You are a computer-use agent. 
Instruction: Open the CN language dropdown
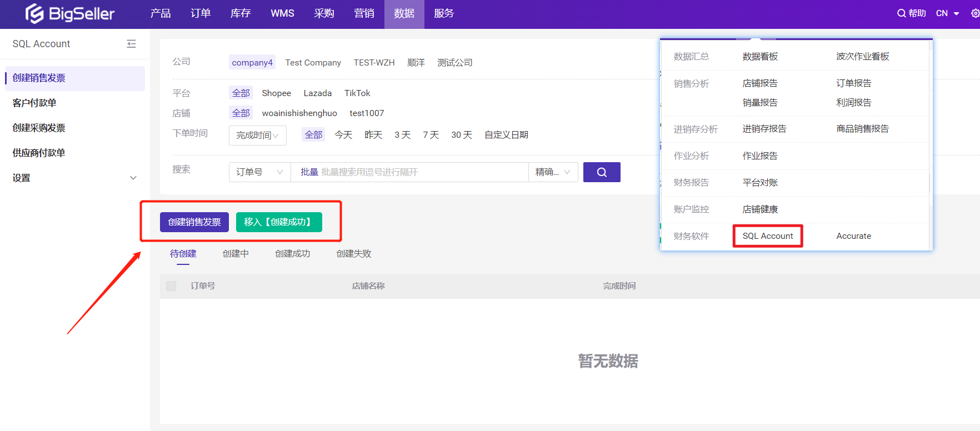(x=947, y=13)
